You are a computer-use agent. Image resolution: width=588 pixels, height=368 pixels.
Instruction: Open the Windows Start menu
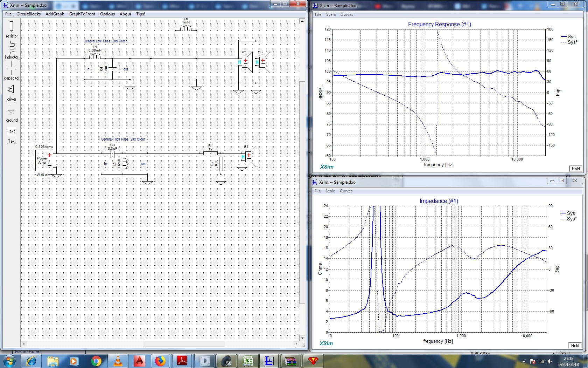(x=9, y=361)
